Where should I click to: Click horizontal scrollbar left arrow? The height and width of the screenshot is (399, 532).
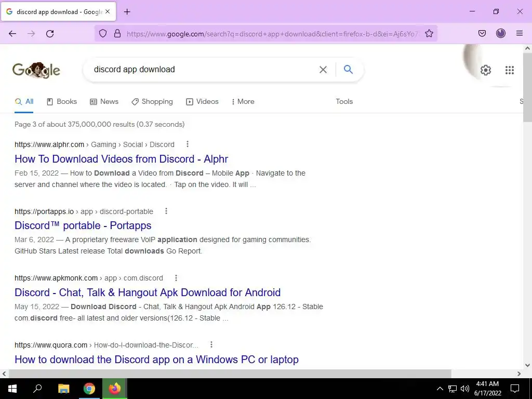[4, 374]
